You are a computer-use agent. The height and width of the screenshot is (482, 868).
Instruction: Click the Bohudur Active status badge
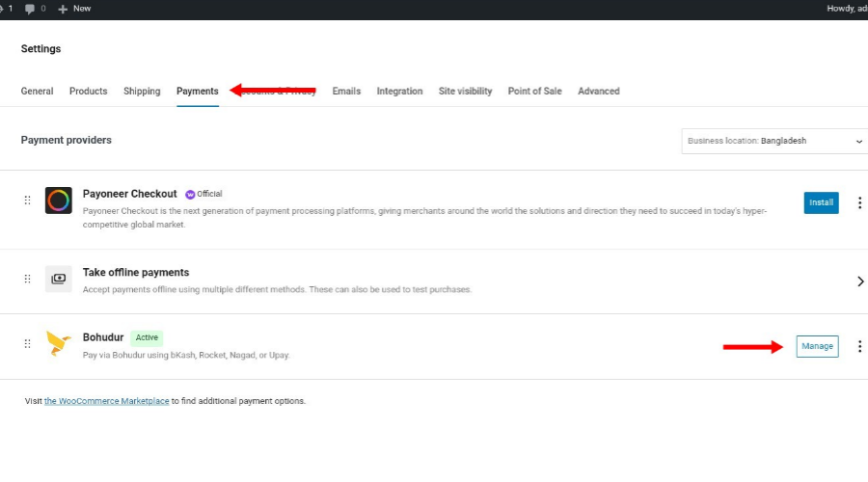(147, 337)
